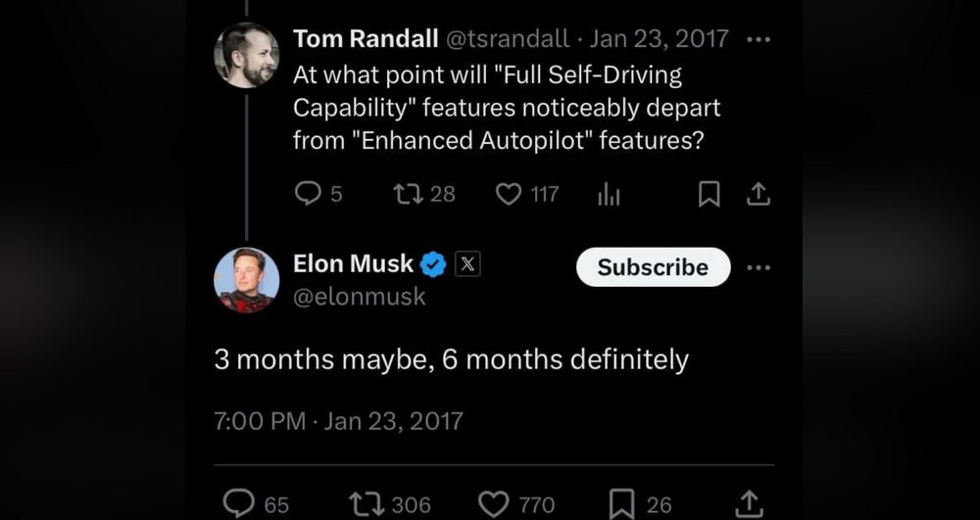Bookmark Elon Musk's tweet
Image resolution: width=980 pixels, height=520 pixels.
click(x=621, y=503)
